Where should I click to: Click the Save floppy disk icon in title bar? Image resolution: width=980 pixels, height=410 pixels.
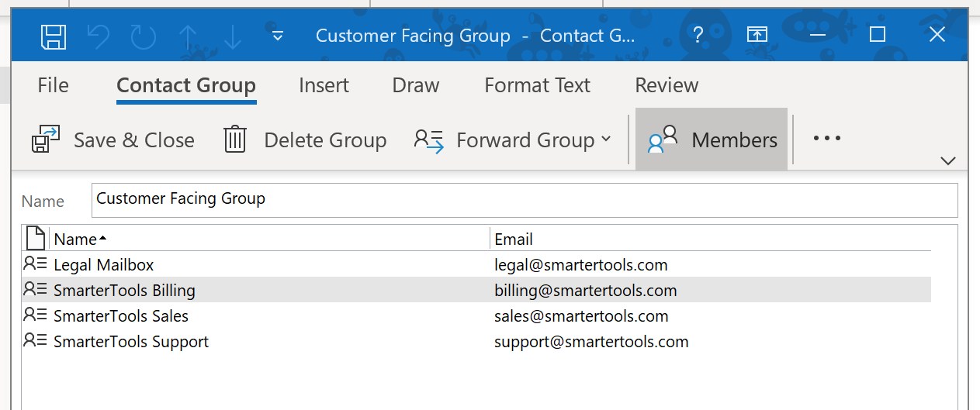pyautogui.click(x=53, y=36)
